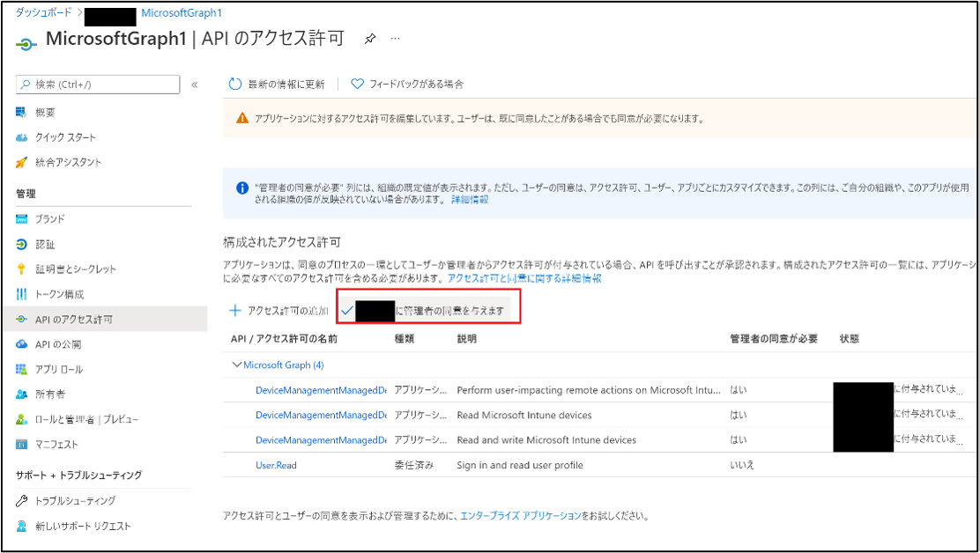Open ロールと管理者 | プレビュー in the sidebar
This screenshot has width=980, height=553.
(87, 419)
